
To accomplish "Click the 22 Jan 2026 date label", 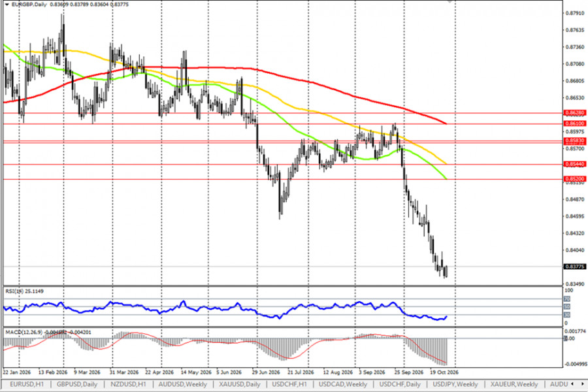I will click(17, 372).
